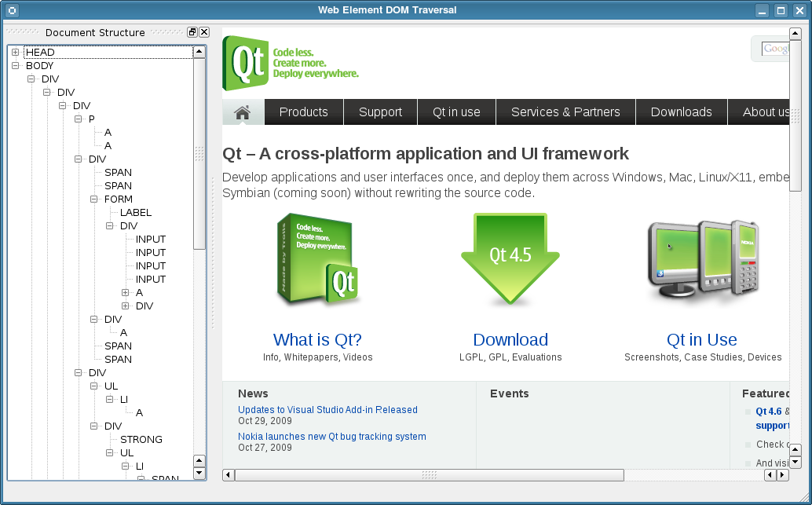
Task: Click the document tree vertical scrollbar thumb
Action: tap(199, 154)
